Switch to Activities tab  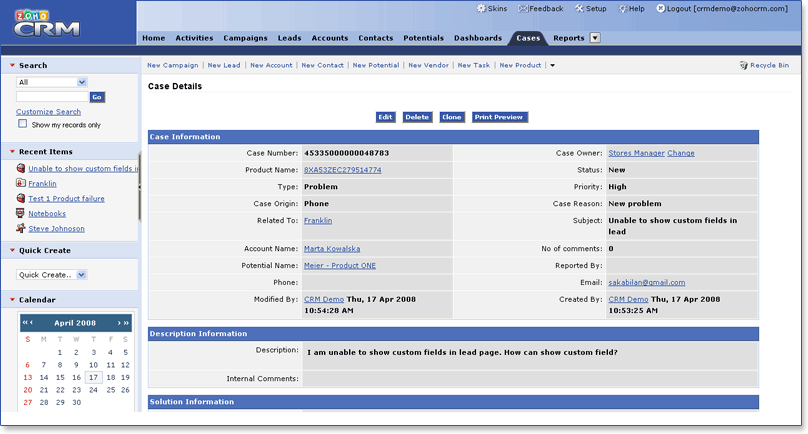tap(194, 38)
